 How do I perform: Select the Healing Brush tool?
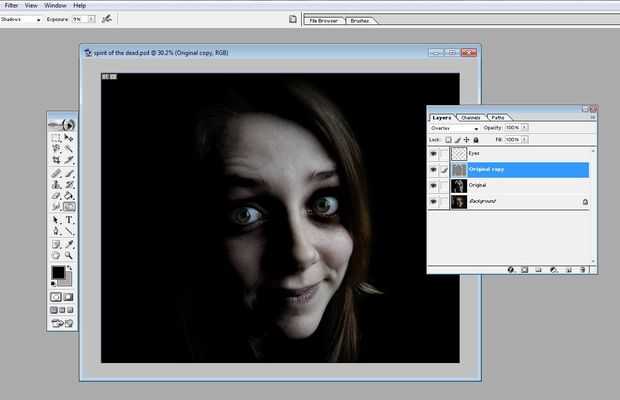pos(56,174)
